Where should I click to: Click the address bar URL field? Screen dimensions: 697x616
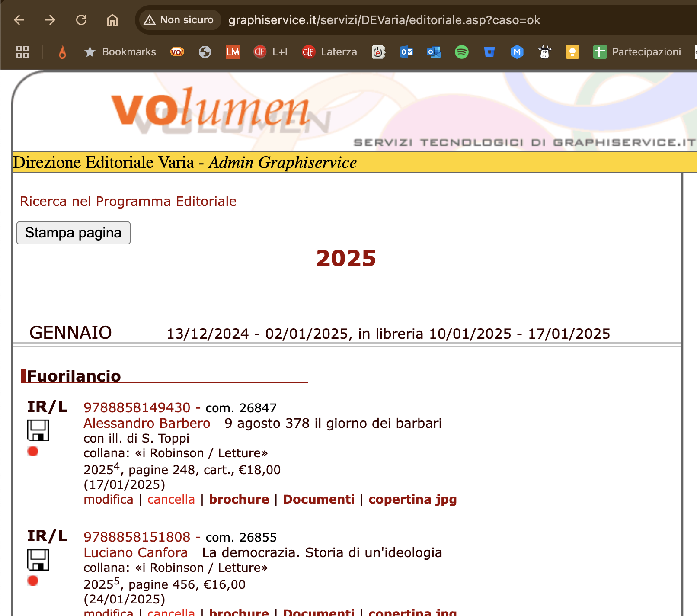click(384, 20)
